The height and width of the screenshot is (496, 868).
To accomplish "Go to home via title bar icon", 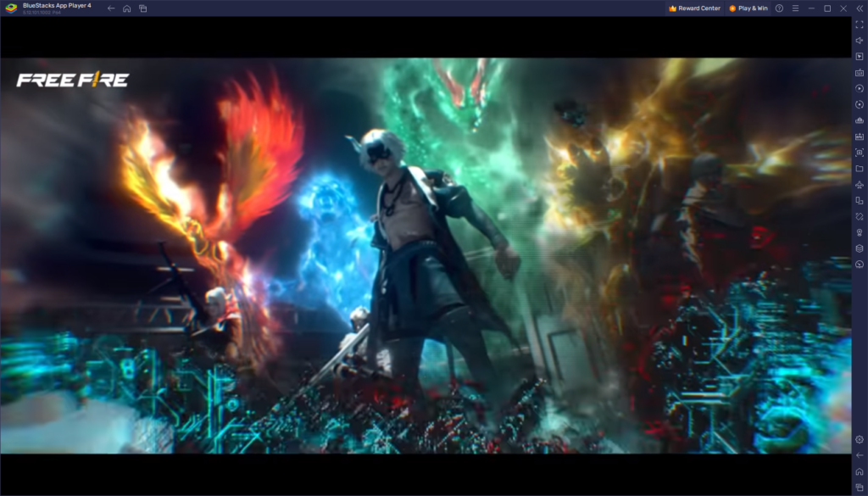I will point(127,8).
